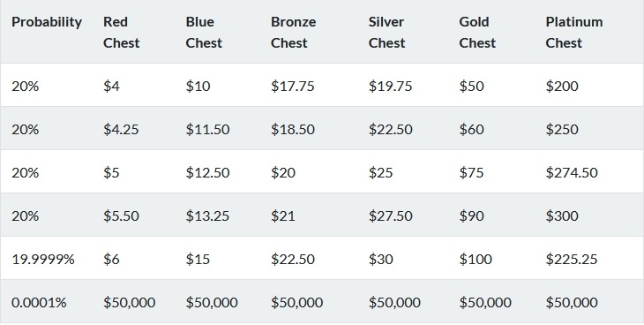Click the $4 Red Chest cell
This screenshot has width=644, height=325.
[111, 86]
